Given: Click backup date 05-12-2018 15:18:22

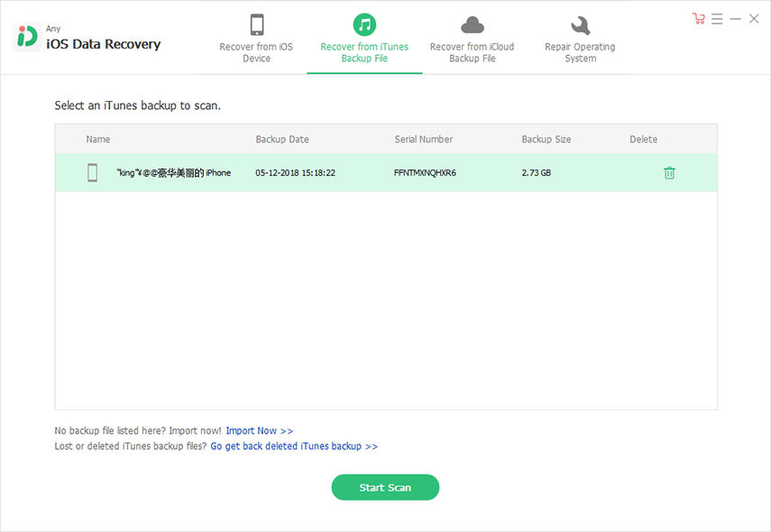Looking at the screenshot, I should [x=295, y=172].
